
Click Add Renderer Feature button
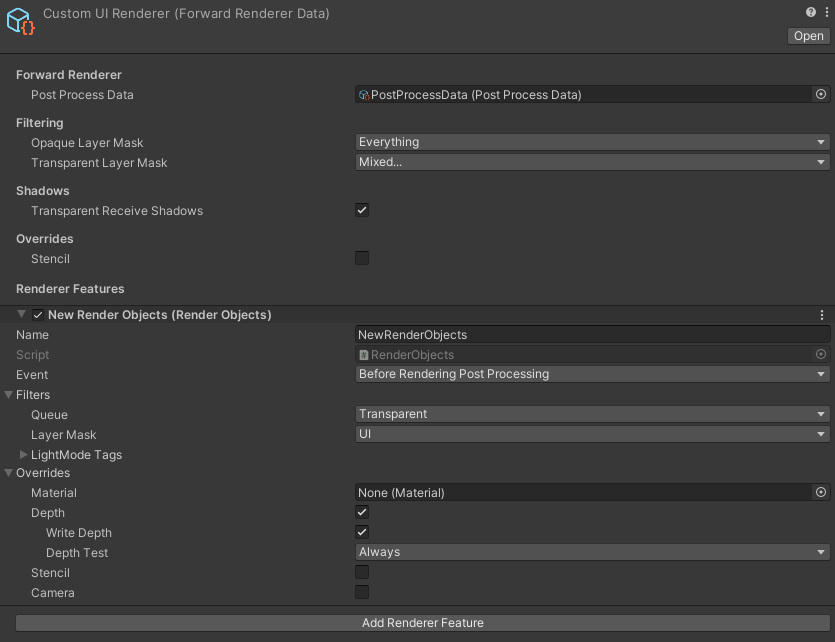tap(423, 623)
